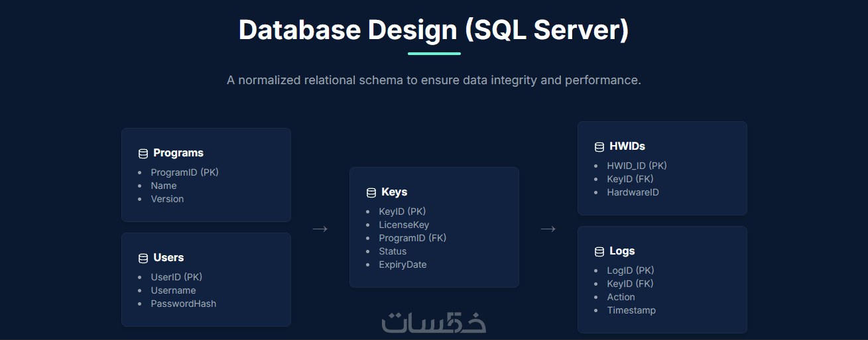The width and height of the screenshot is (868, 340).
Task: Click the ExpiryDate field in Keys
Action: [x=403, y=264]
